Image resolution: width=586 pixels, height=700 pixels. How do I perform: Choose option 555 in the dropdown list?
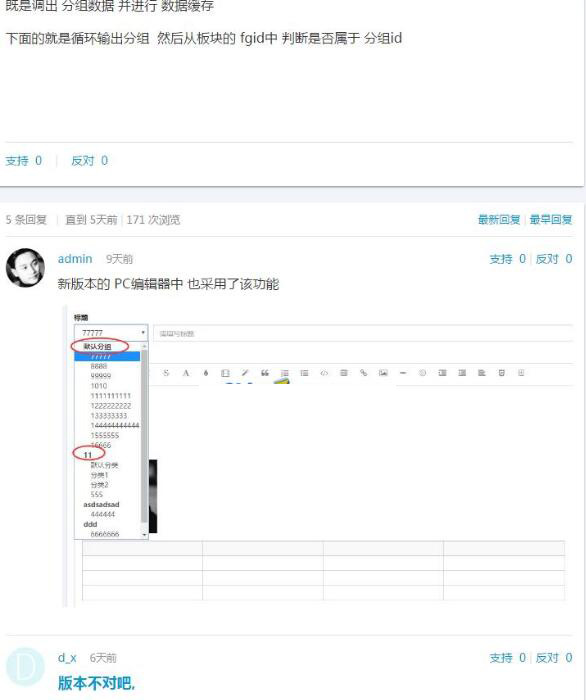[x=96, y=495]
